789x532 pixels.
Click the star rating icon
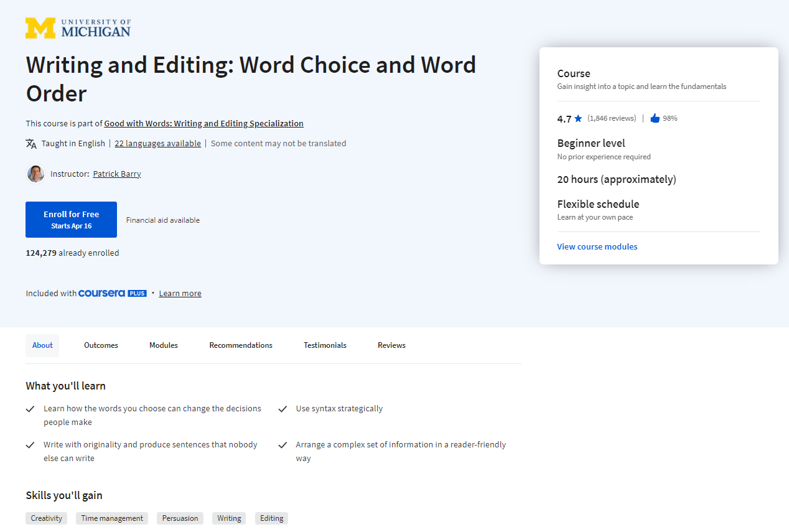click(x=579, y=118)
